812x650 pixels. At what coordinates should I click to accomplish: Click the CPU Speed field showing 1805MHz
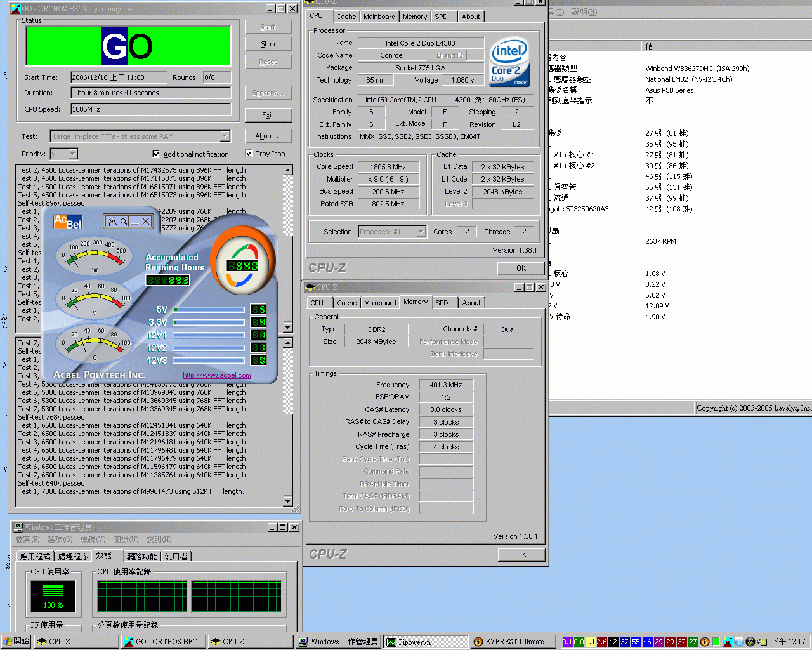coord(151,109)
